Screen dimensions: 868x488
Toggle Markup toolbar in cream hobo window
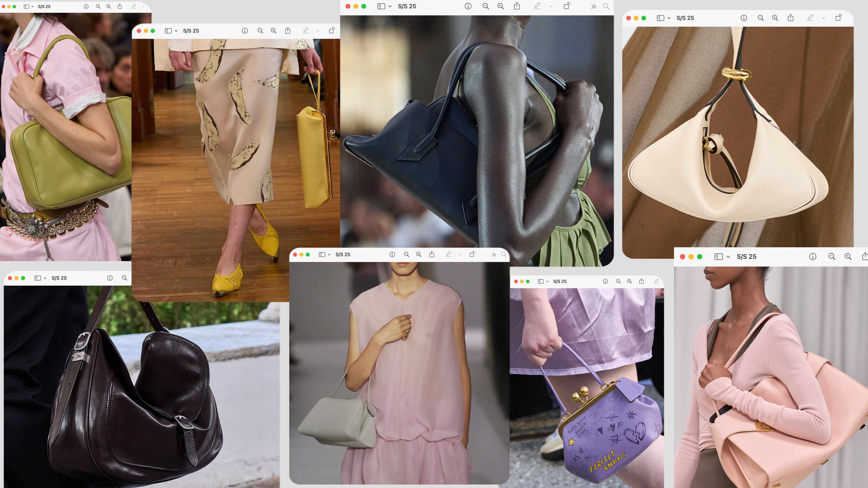pyautogui.click(x=810, y=18)
